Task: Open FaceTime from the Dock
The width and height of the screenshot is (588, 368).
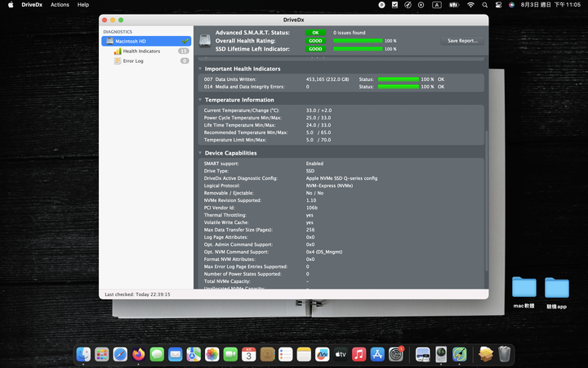Action: tap(230, 354)
